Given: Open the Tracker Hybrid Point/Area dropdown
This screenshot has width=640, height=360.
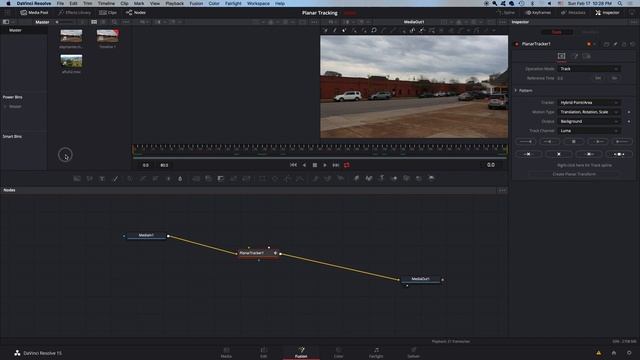Looking at the screenshot, I should 589,102.
